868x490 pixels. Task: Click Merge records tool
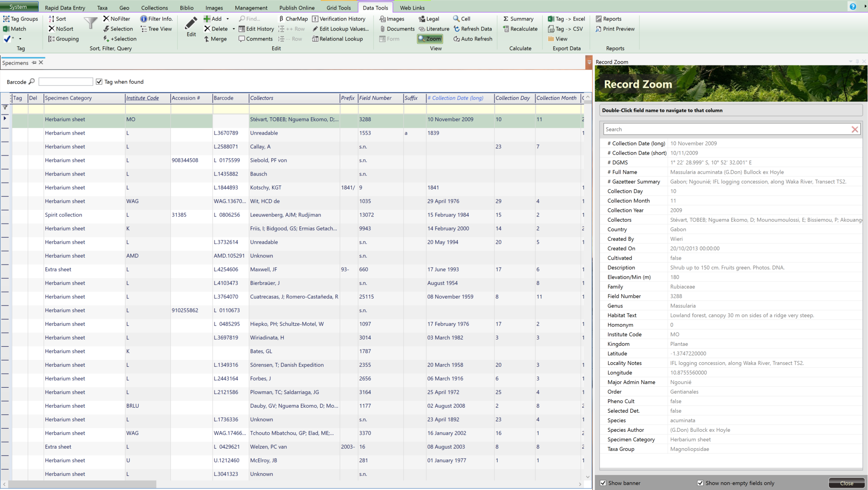pos(215,39)
